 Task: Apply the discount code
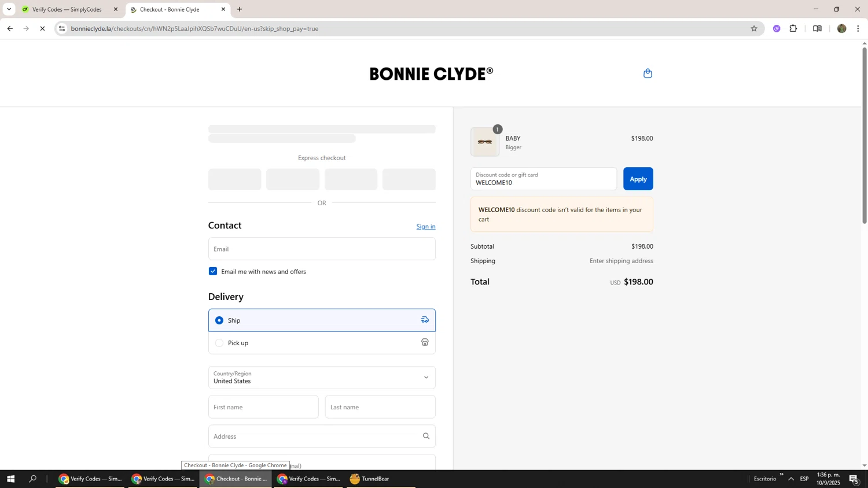tap(638, 179)
